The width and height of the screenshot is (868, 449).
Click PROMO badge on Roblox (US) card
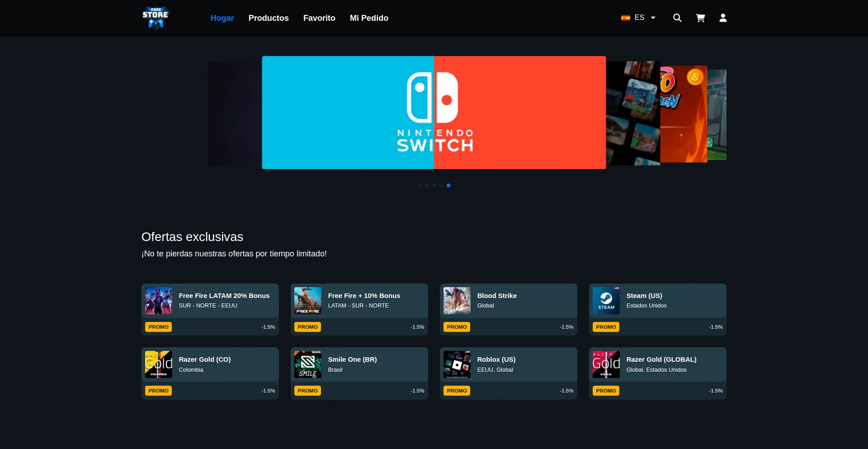click(x=457, y=391)
